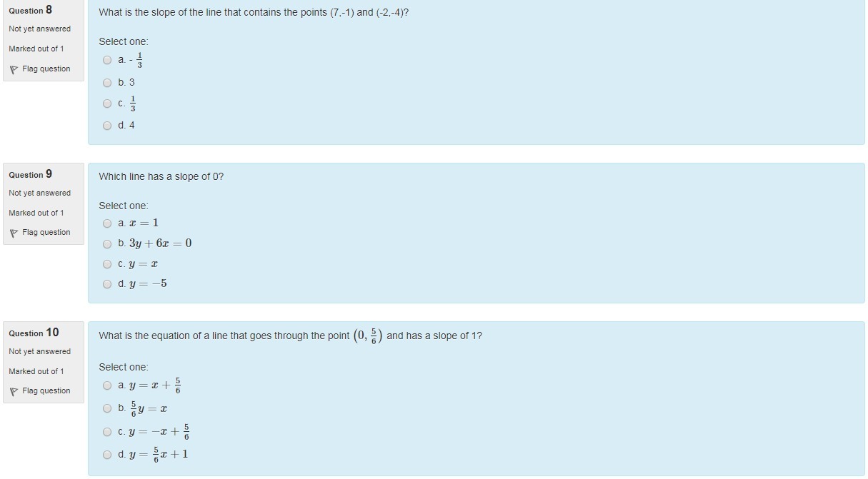The height and width of the screenshot is (479, 868).
Task: Click the flag icon for Question 9
Action: [14, 233]
